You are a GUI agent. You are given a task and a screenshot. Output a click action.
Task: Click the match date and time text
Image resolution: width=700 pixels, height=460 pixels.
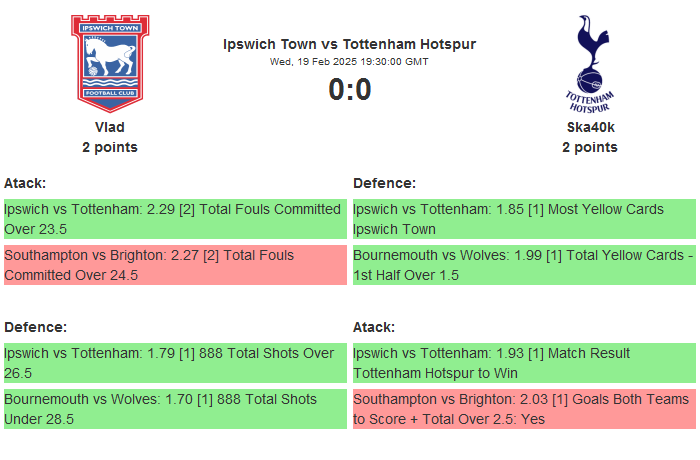[x=350, y=61]
